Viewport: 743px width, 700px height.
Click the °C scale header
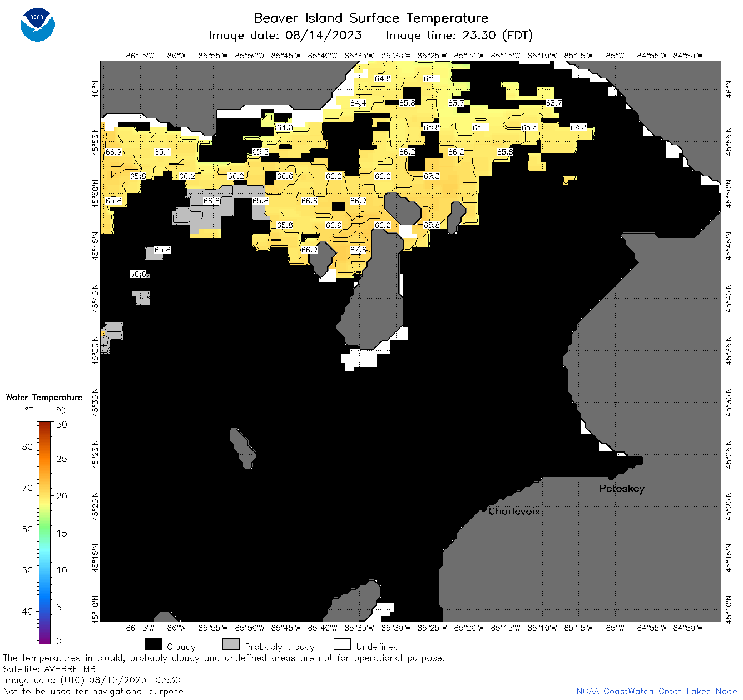point(61,410)
